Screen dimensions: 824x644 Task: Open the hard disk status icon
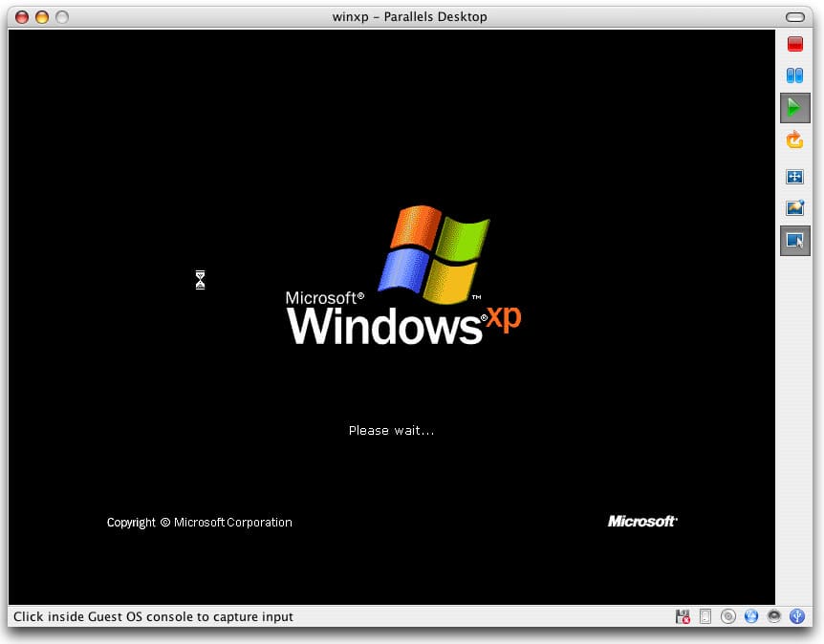(x=705, y=617)
